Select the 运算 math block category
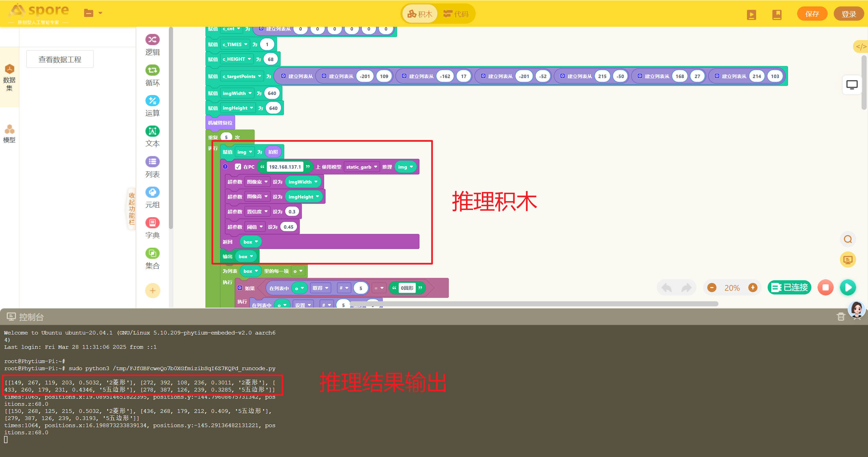 [x=152, y=106]
